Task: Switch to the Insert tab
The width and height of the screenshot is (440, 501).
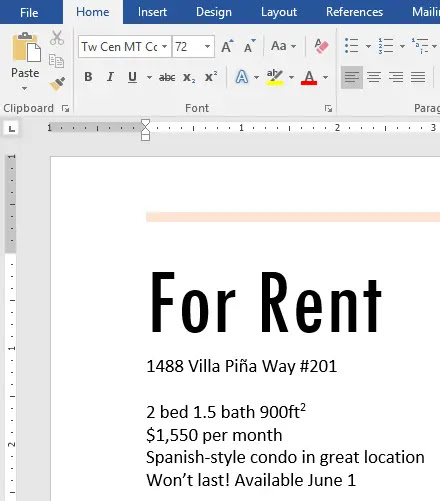Action: point(152,12)
